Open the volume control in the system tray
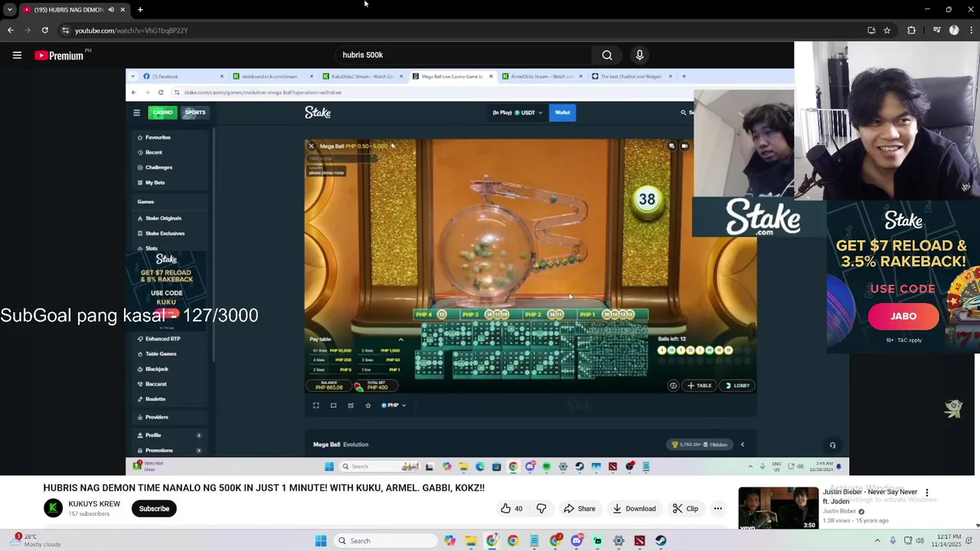This screenshot has width=980, height=551. pos(920,541)
